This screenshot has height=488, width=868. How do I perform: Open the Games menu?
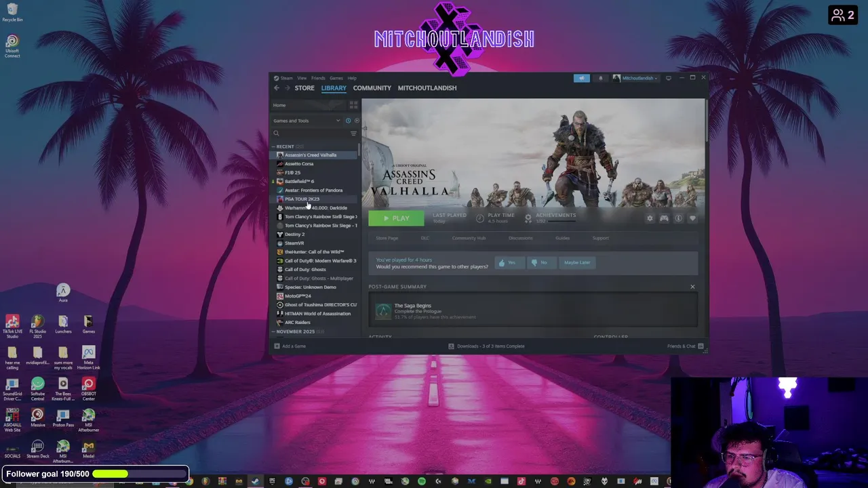pyautogui.click(x=336, y=78)
